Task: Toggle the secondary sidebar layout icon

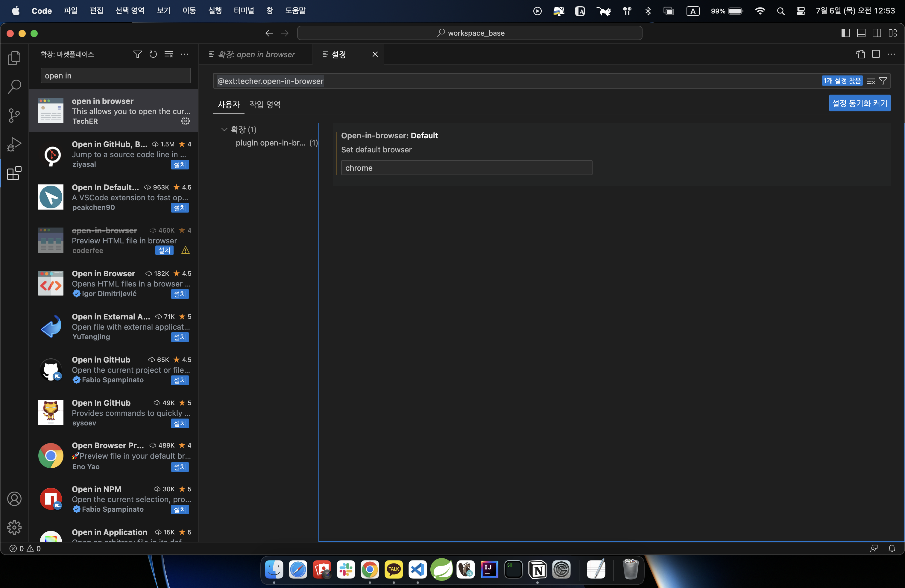Action: coord(877,33)
